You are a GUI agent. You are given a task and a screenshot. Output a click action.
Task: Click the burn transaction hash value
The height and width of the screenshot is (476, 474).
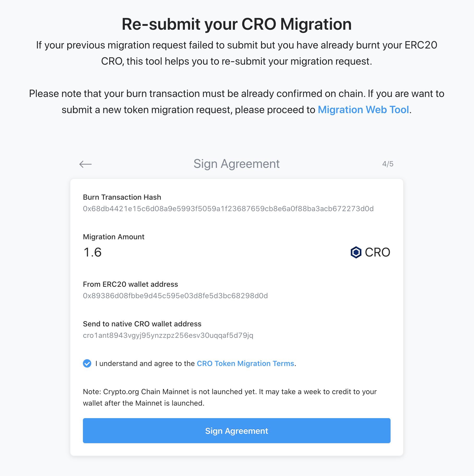click(x=228, y=209)
